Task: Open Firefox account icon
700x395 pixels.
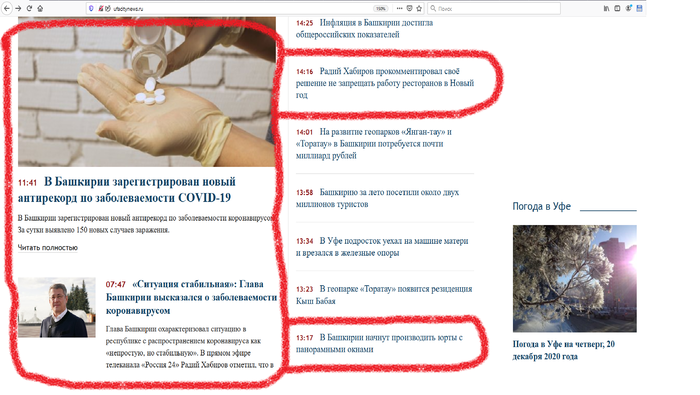Action: 628,8
